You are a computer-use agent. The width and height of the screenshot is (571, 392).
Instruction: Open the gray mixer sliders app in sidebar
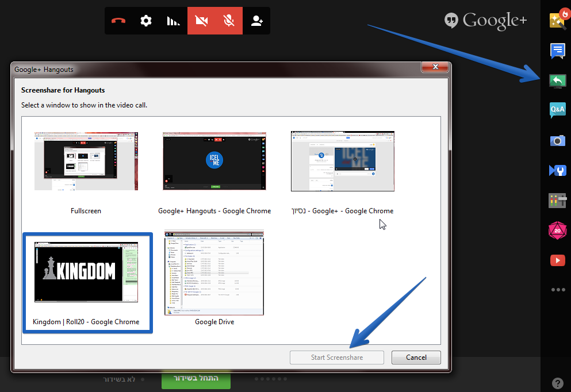tap(558, 201)
